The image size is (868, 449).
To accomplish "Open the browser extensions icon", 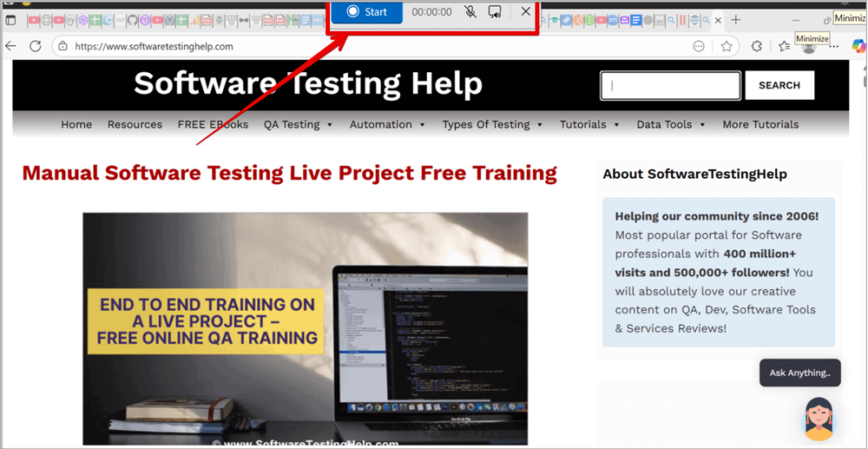I will (x=757, y=46).
